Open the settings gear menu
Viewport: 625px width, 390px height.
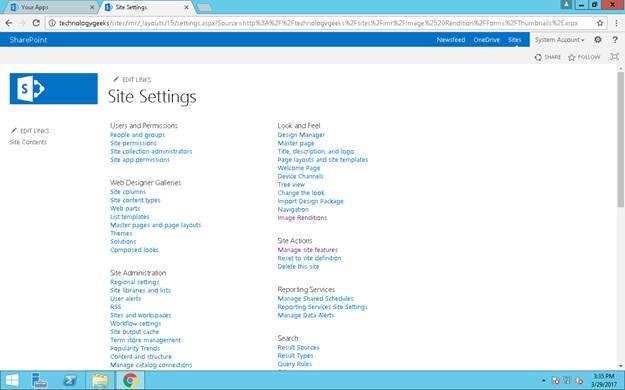tap(597, 39)
